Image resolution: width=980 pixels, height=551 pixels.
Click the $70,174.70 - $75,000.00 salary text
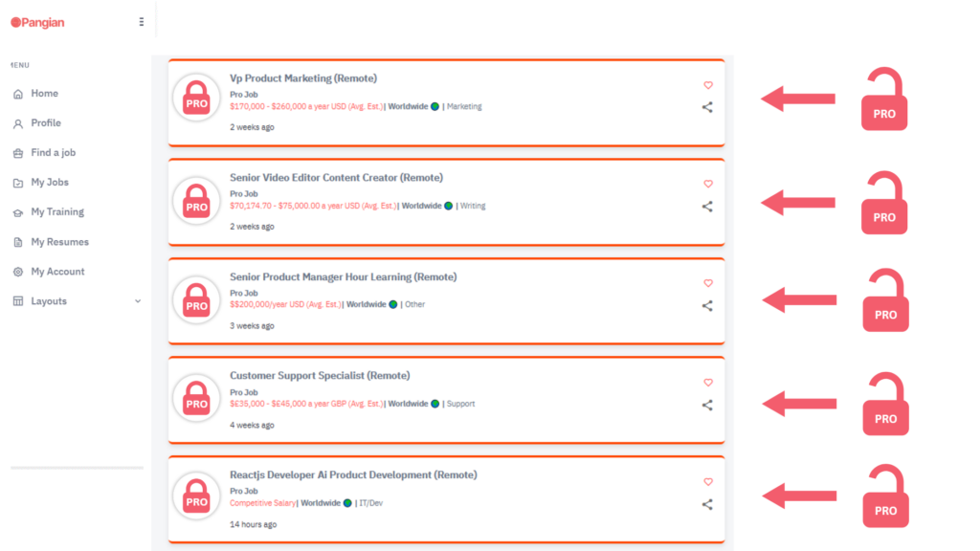pyautogui.click(x=313, y=206)
